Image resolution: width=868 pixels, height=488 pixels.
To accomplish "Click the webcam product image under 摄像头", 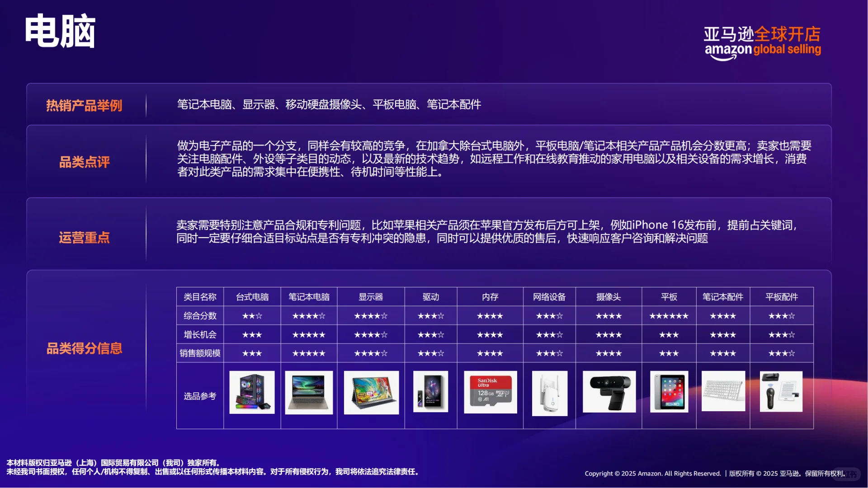I will tap(609, 392).
